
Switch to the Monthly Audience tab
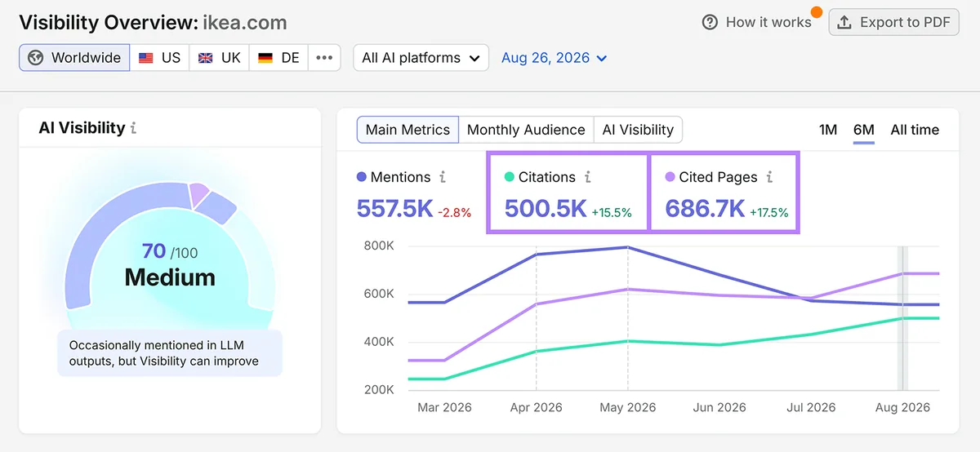(526, 130)
